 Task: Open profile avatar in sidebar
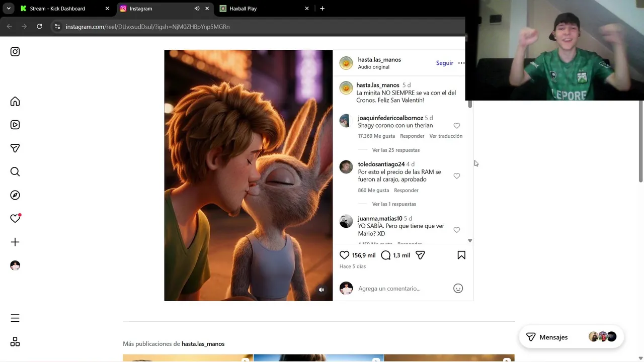point(15,265)
